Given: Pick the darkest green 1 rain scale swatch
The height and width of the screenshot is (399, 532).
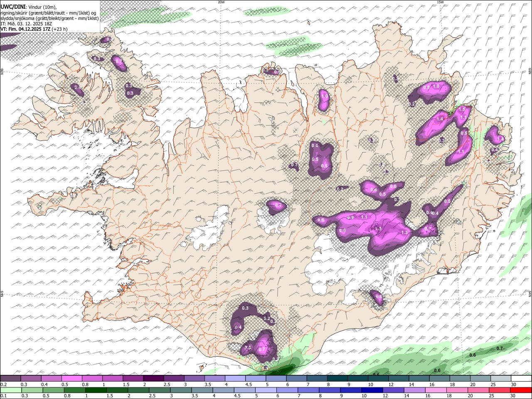Looking at the screenshot, I should tap(96, 390).
